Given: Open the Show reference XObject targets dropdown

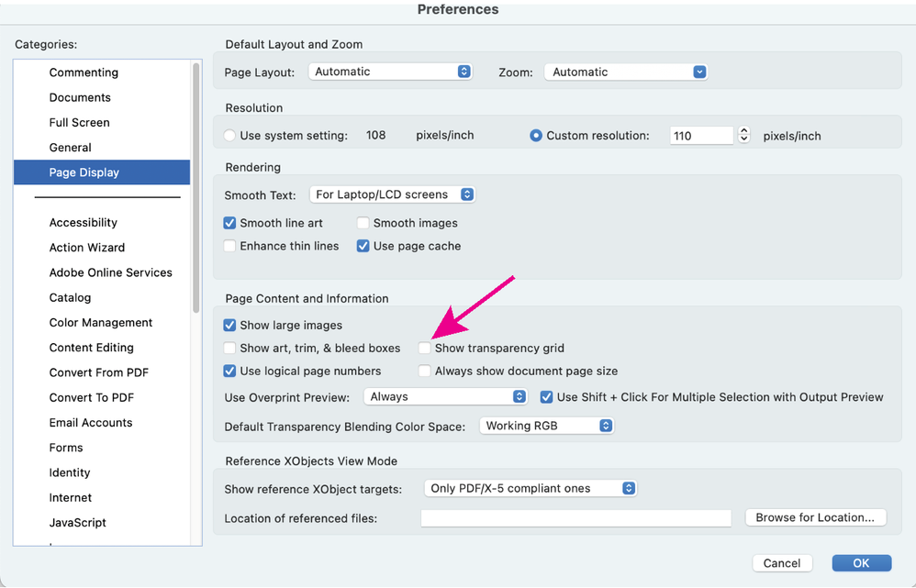Looking at the screenshot, I should click(x=530, y=488).
